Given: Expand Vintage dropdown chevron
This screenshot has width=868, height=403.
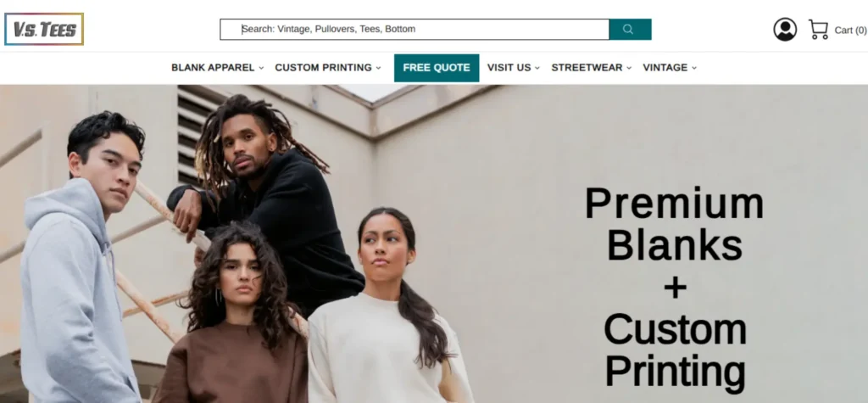Looking at the screenshot, I should point(694,68).
